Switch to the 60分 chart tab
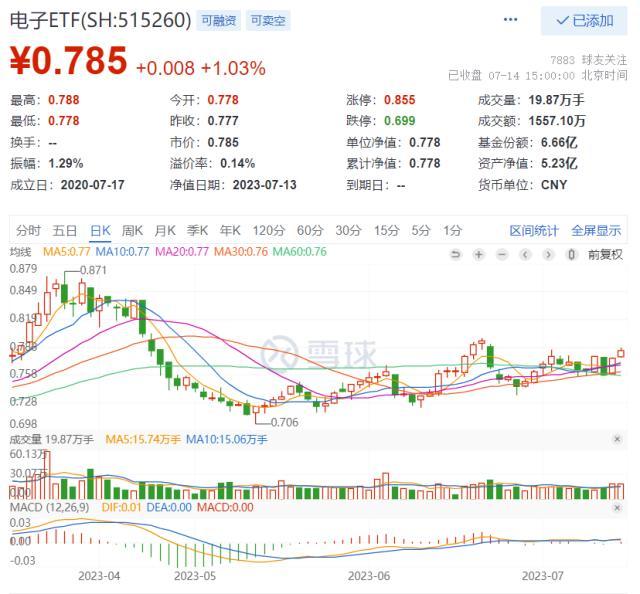The image size is (640, 594). (x=310, y=231)
